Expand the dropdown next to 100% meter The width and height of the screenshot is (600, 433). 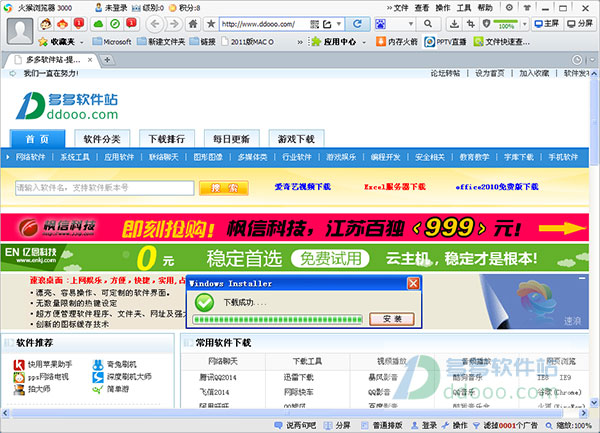point(525,24)
